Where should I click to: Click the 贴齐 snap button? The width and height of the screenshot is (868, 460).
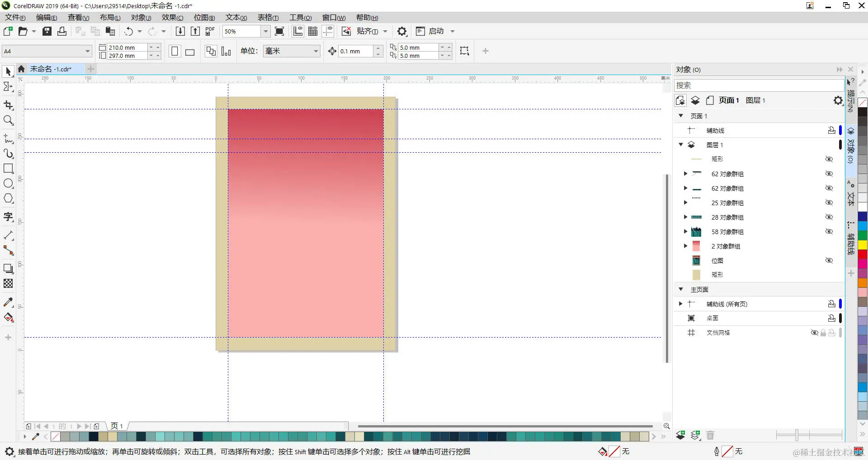[368, 31]
